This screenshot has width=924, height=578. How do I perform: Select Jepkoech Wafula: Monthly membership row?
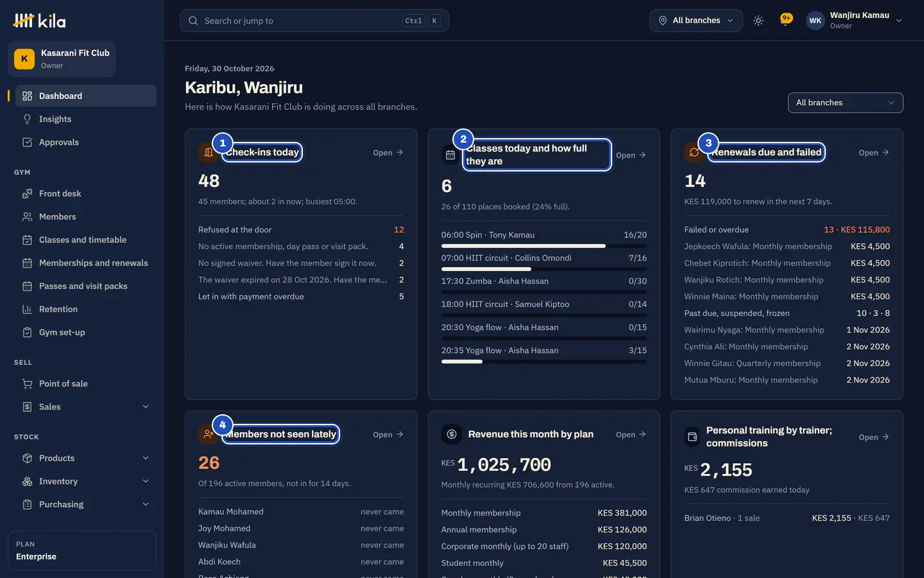787,246
